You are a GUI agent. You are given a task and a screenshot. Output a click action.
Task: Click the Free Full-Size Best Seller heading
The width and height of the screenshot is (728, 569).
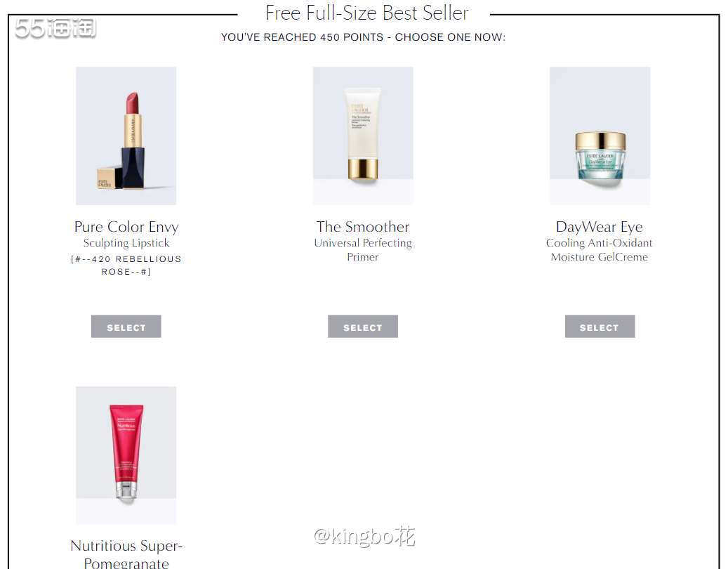[x=366, y=13]
